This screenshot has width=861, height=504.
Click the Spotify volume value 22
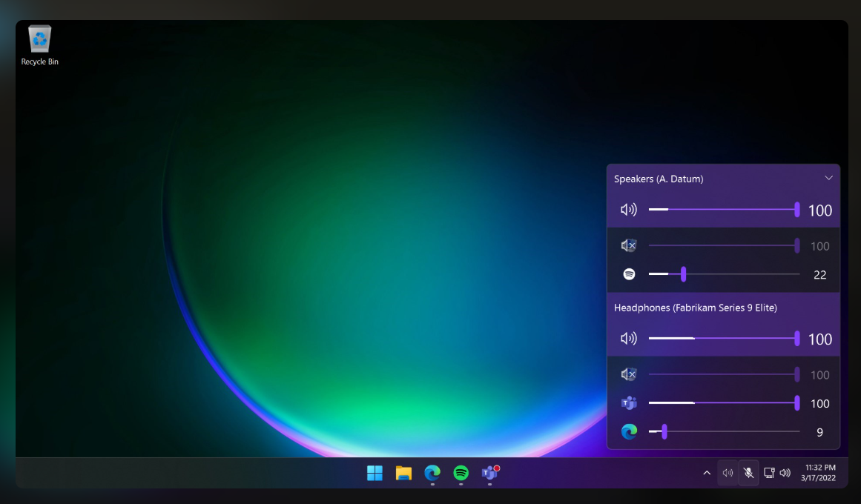[819, 274]
